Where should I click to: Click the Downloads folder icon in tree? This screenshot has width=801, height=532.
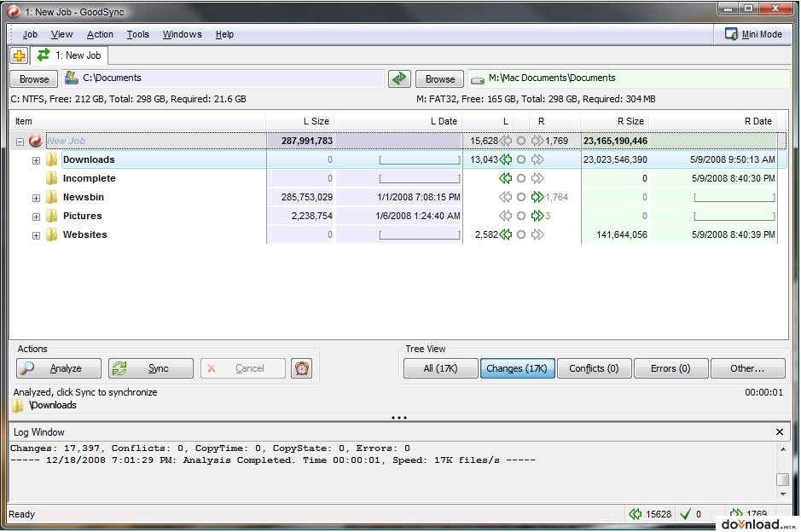click(x=51, y=159)
